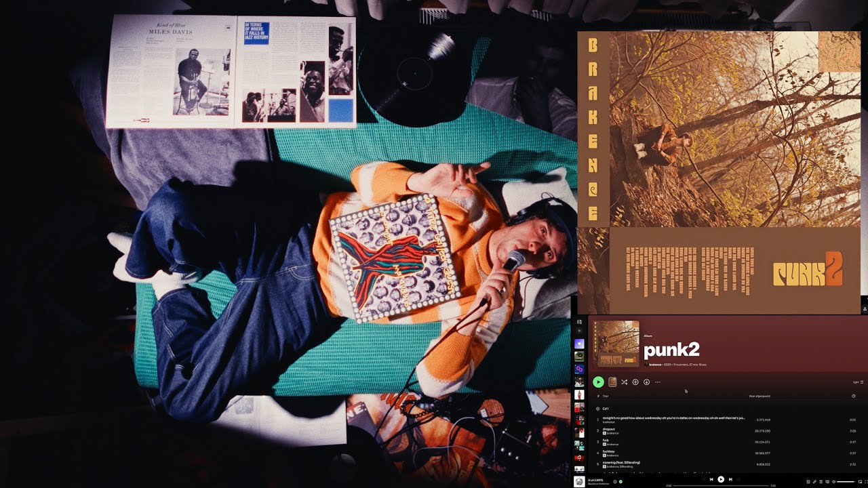Click the small album preview thumbnail beside play
This screenshot has height=488, width=868.
point(612,382)
